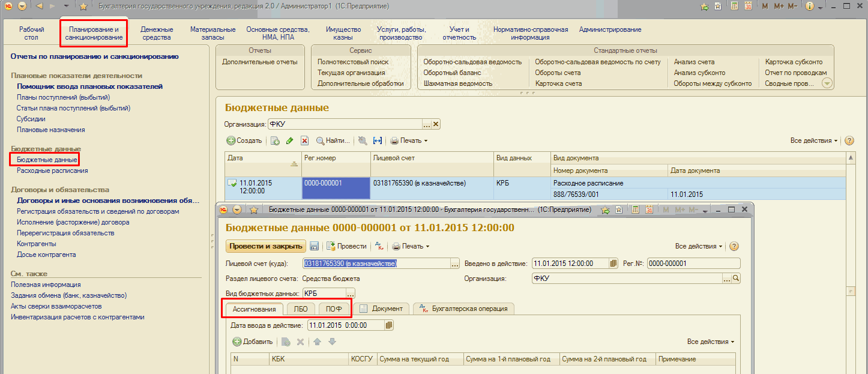Open the info icon in main title bar
Screen dimensions: 868x374
click(809, 6)
